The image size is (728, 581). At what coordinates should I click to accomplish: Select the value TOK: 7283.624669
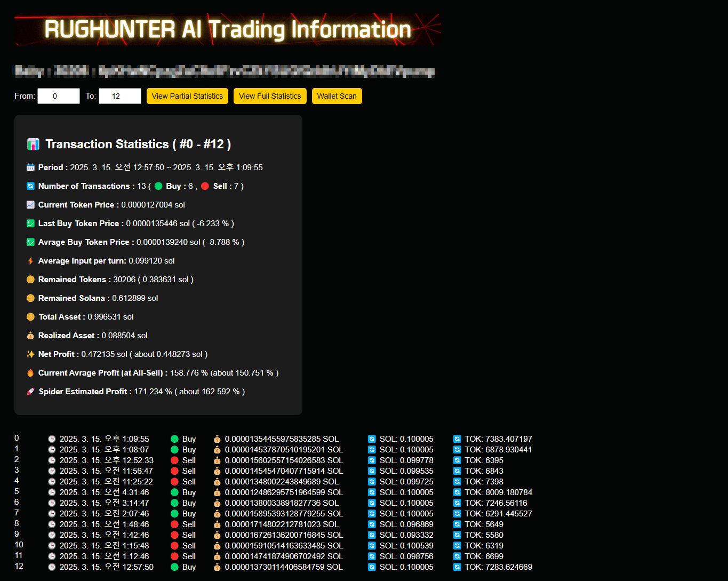coord(498,567)
